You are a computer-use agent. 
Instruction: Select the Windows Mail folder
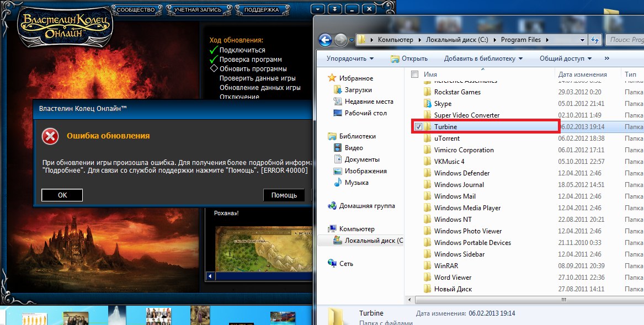click(x=455, y=196)
